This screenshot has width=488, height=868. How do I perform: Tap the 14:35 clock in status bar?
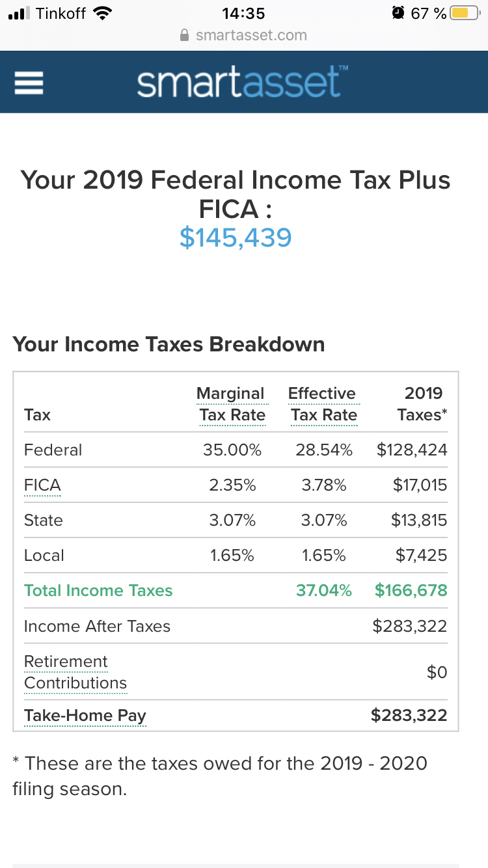coord(243,13)
